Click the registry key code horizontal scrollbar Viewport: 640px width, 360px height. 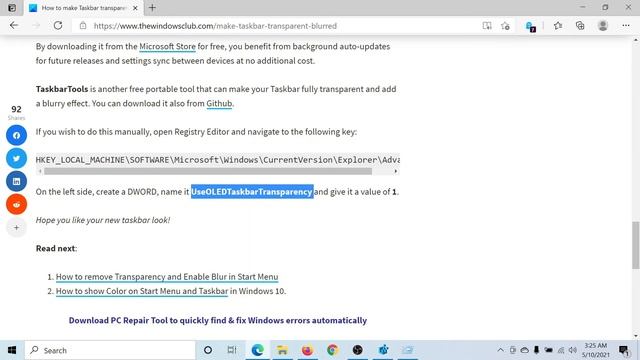click(x=208, y=171)
